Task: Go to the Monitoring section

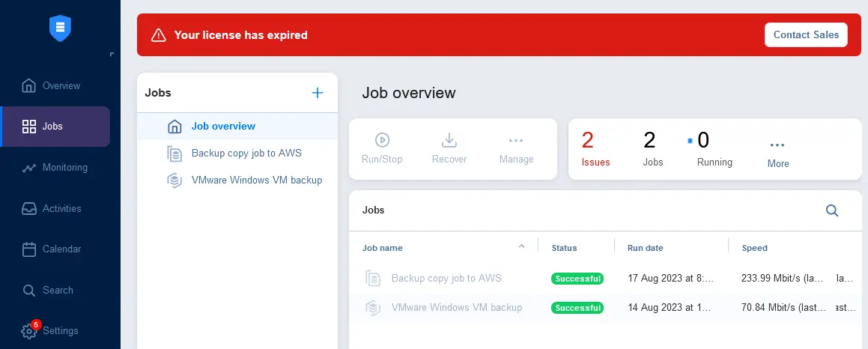Action: 55,167
